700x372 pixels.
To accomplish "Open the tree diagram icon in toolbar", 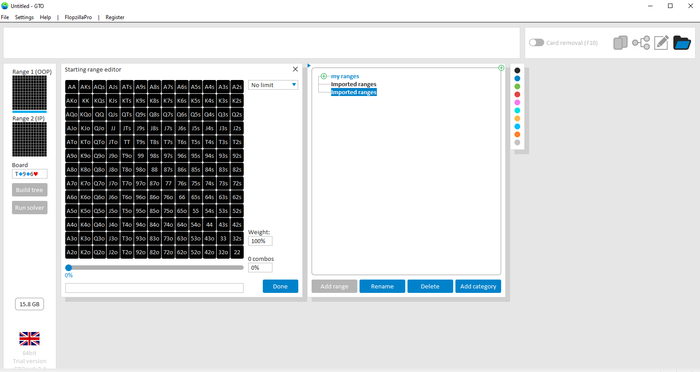I will [x=641, y=43].
